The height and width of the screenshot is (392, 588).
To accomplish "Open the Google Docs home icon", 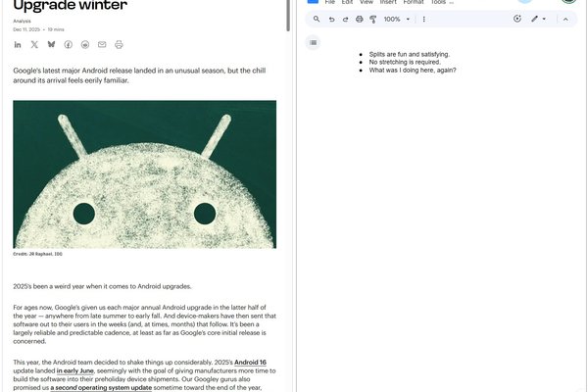I will click(313, 1).
